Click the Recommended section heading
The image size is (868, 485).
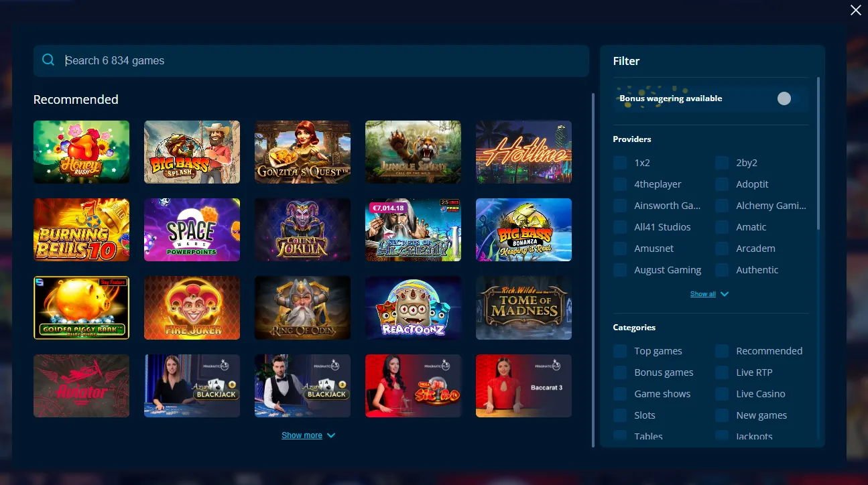pos(76,100)
